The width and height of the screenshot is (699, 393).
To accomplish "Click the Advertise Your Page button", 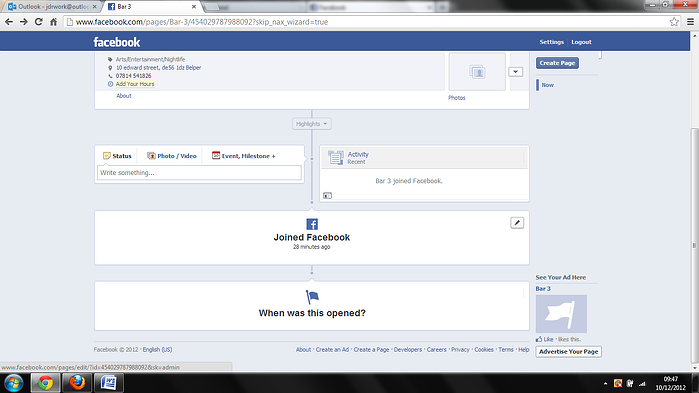I will click(568, 352).
